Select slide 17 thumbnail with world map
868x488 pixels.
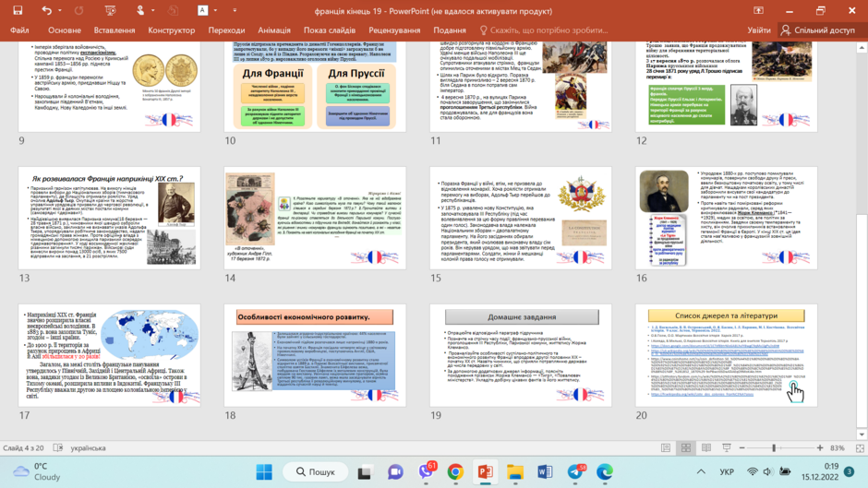(109, 355)
